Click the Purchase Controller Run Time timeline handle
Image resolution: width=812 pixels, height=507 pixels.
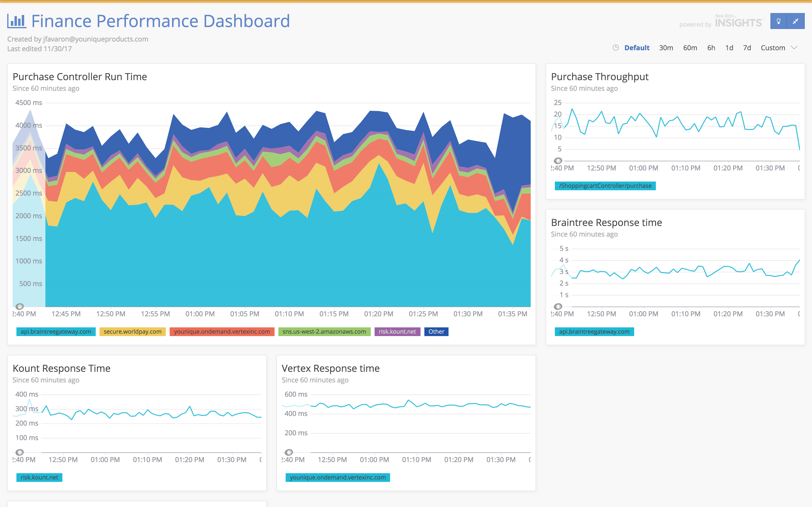coord(20,306)
